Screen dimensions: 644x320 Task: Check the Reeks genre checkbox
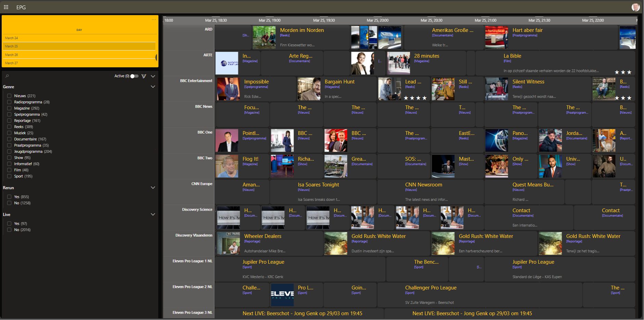tap(9, 127)
